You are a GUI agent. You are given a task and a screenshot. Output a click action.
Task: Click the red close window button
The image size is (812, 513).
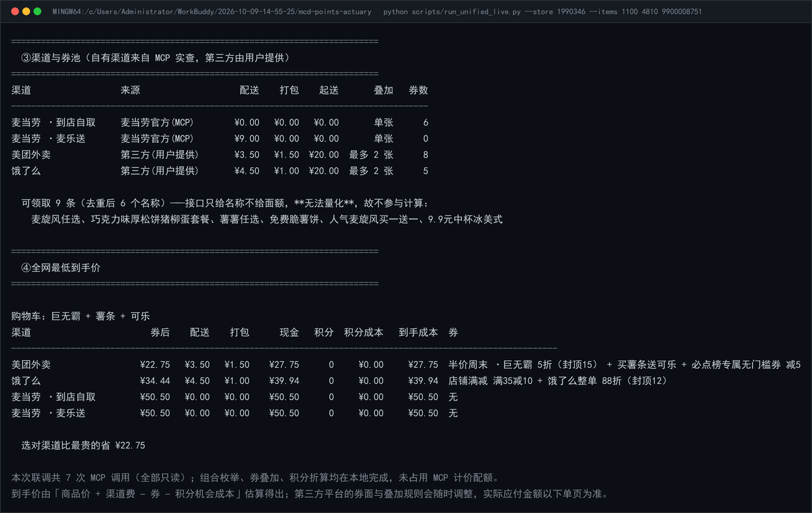[15, 11]
